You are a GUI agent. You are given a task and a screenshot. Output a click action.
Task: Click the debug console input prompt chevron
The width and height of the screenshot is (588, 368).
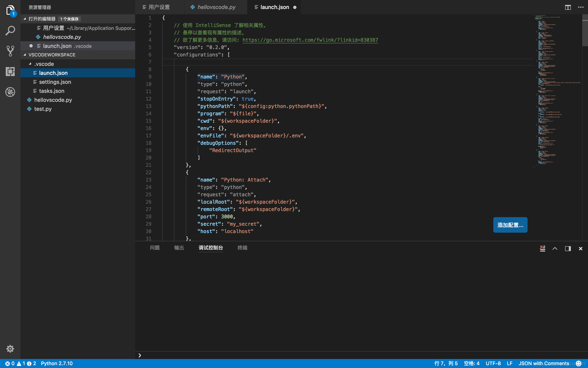tap(140, 355)
